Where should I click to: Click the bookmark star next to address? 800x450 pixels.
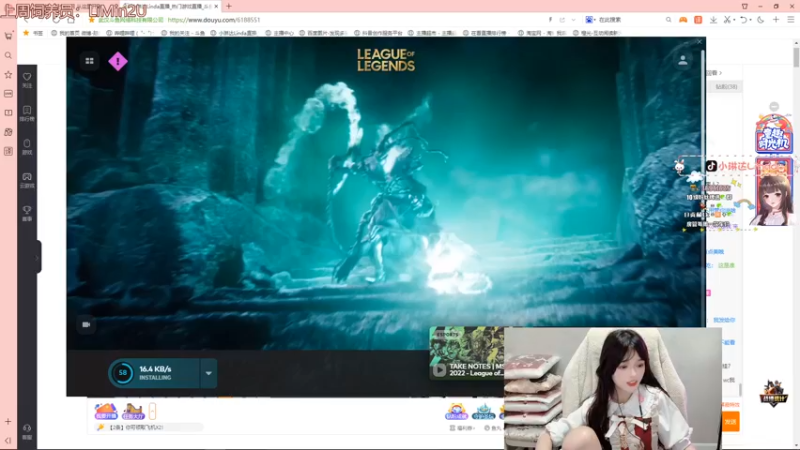pyautogui.click(x=92, y=20)
